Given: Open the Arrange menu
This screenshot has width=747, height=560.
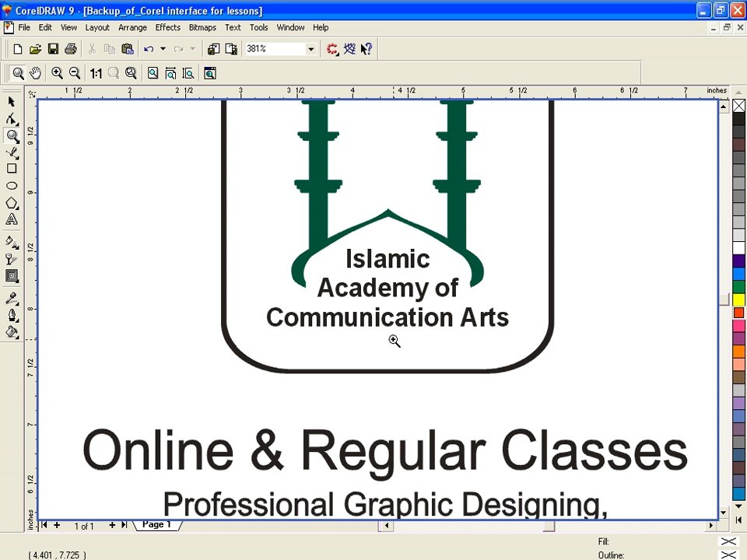Looking at the screenshot, I should coord(132,28).
